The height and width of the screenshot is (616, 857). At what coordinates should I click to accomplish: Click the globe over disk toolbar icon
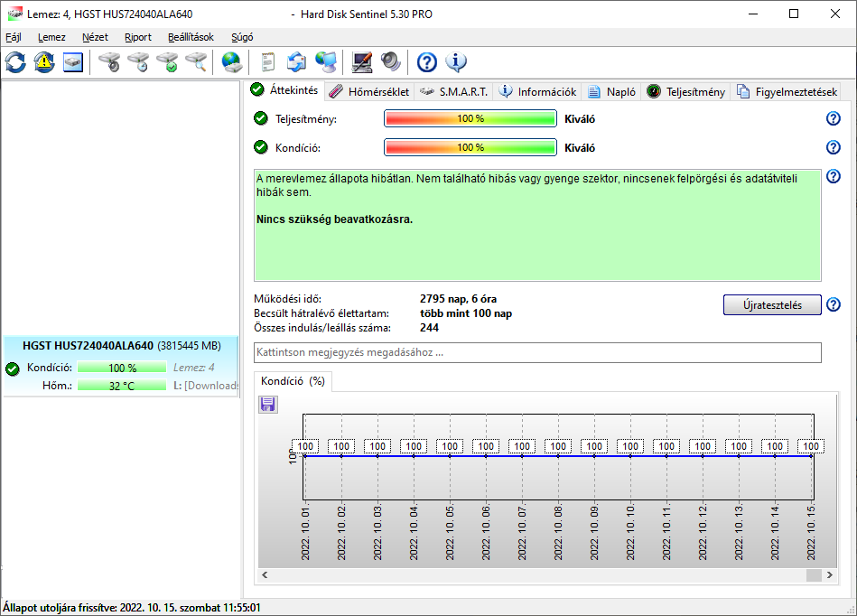(232, 62)
